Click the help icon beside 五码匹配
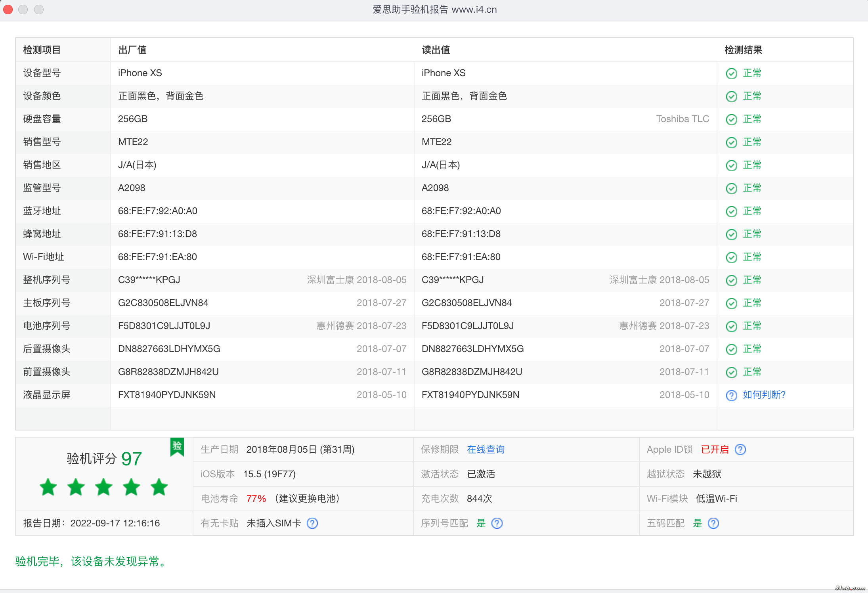This screenshot has height=593, width=868. (713, 523)
